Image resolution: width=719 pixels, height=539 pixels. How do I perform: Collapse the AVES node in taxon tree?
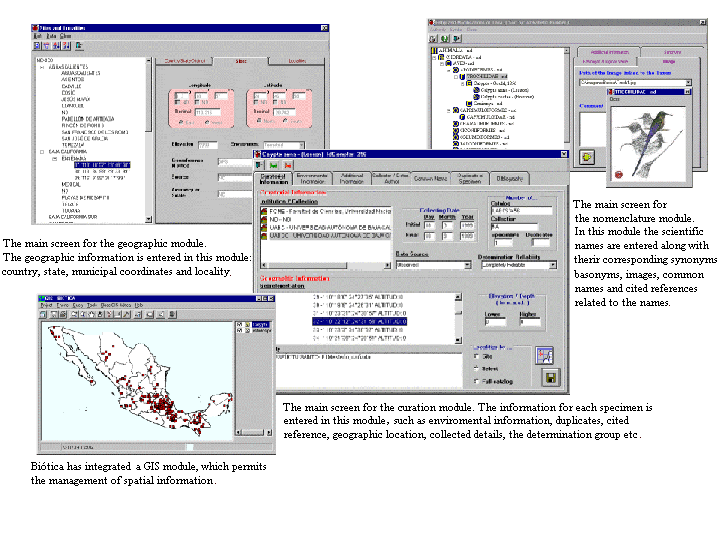[442, 64]
